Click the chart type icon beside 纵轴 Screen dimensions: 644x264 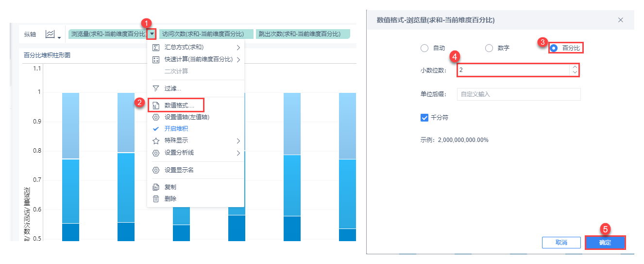pyautogui.click(x=50, y=34)
